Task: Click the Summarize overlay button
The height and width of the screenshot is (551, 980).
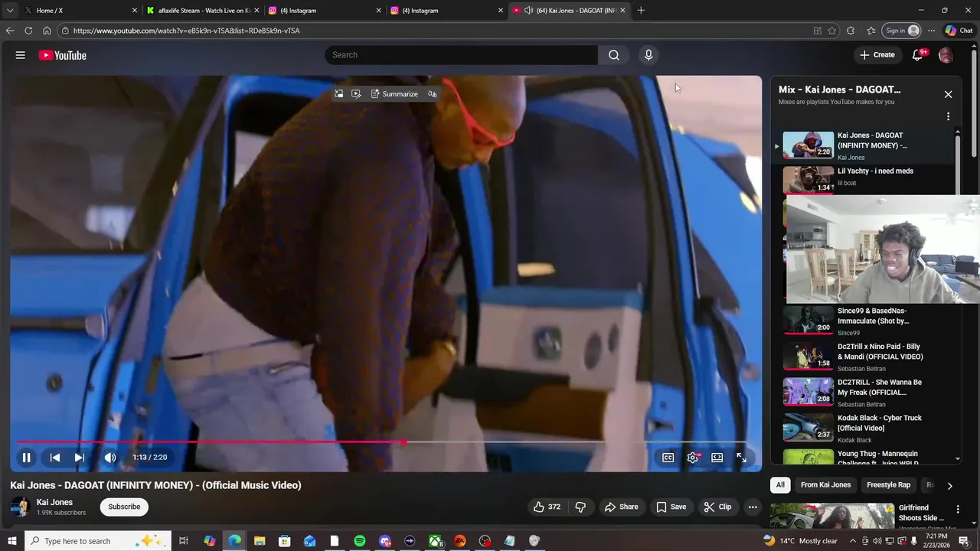Action: pos(394,93)
